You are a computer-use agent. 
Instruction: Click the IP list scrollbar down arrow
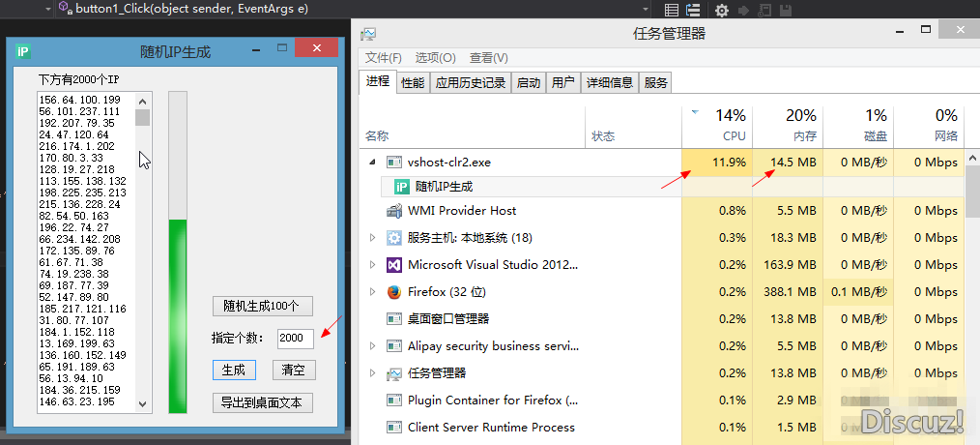pyautogui.click(x=143, y=404)
